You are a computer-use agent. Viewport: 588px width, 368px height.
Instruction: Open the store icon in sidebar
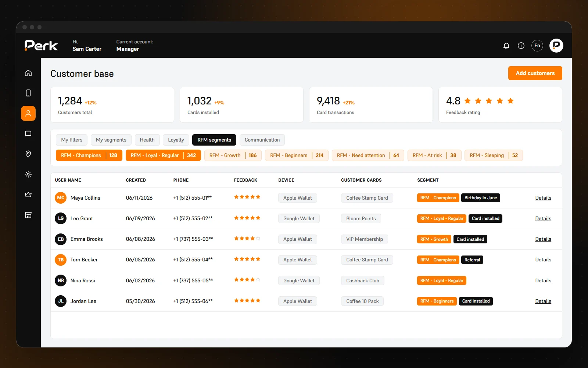pyautogui.click(x=28, y=215)
